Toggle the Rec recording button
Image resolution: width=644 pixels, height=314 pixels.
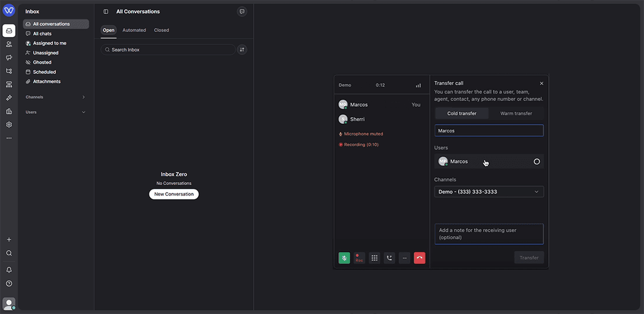click(360, 258)
